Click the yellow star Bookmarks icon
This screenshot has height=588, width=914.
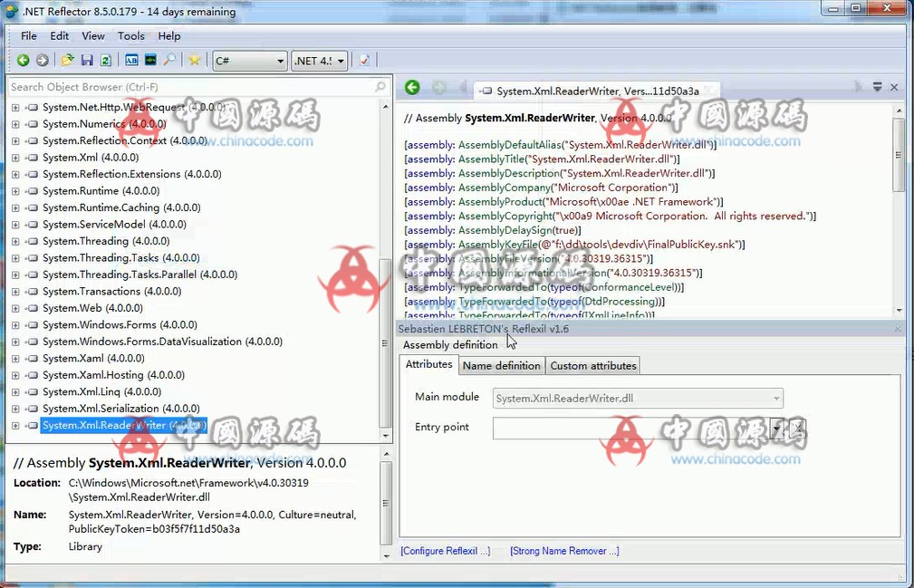[x=195, y=60]
